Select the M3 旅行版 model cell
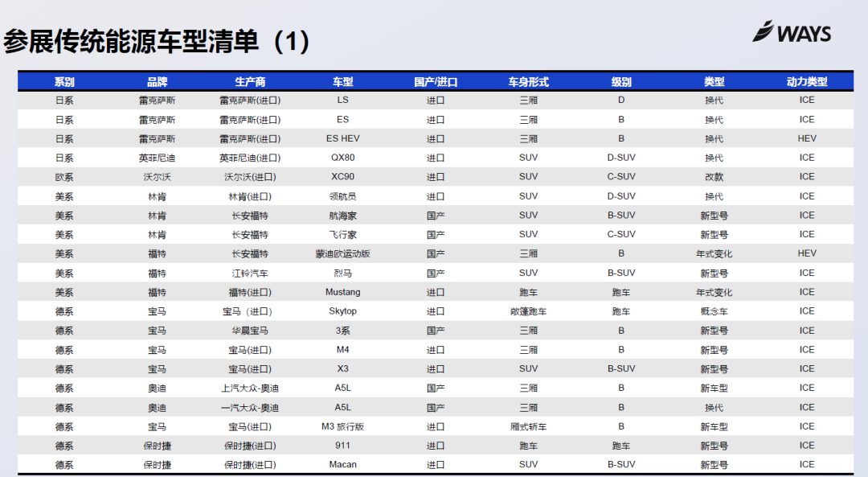The image size is (868, 477). point(342,426)
